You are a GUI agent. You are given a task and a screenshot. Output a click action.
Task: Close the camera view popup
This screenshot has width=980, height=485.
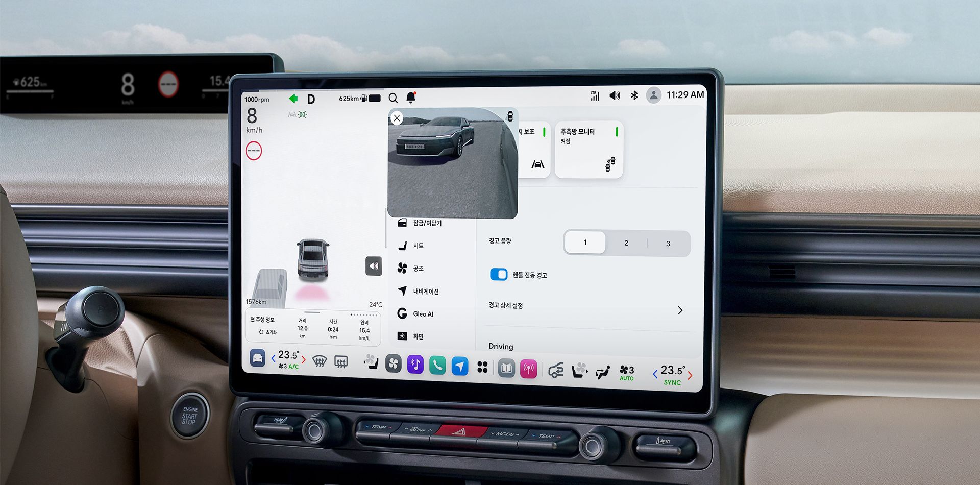click(397, 118)
